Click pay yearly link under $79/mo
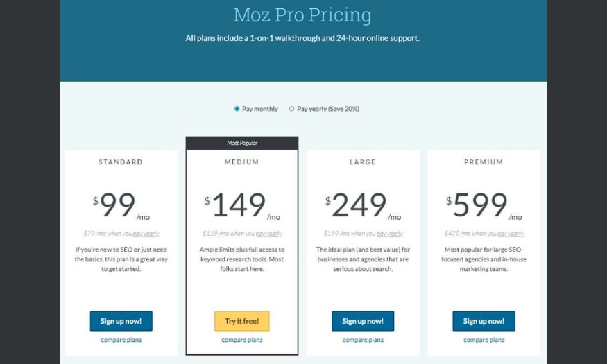The image size is (607, 364). [x=146, y=234]
